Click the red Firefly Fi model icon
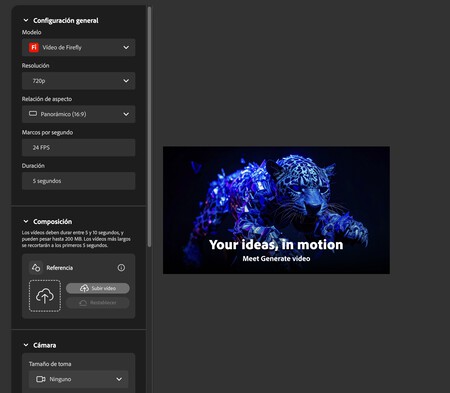This screenshot has width=450, height=393. pos(34,47)
